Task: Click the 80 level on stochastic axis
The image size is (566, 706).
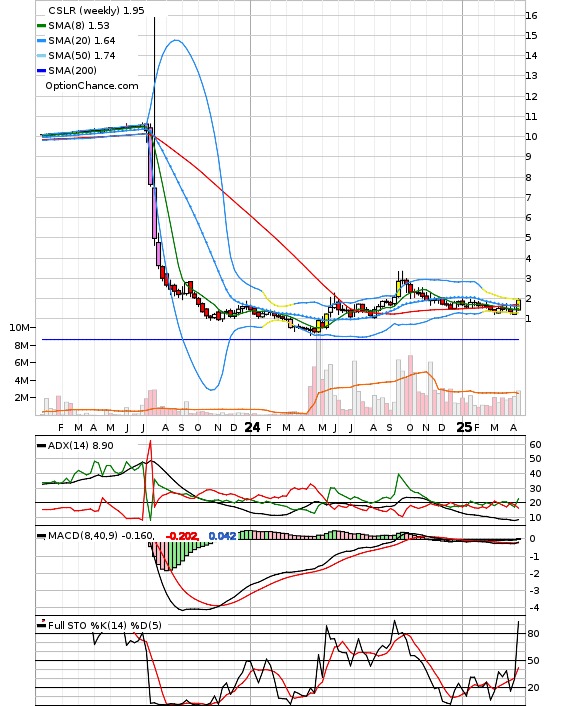Action: click(533, 634)
